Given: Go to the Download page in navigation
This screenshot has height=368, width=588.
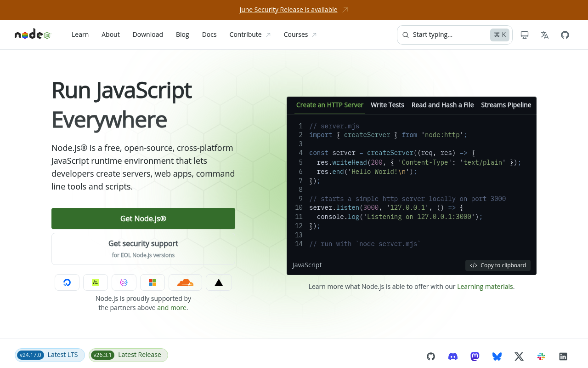Looking at the screenshot, I should [148, 34].
